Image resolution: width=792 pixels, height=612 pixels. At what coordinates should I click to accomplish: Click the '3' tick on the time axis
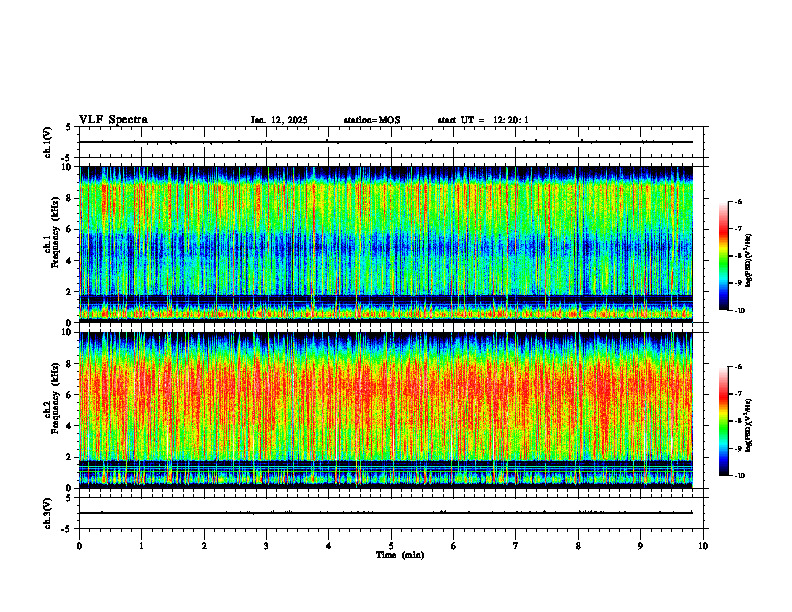(x=266, y=546)
